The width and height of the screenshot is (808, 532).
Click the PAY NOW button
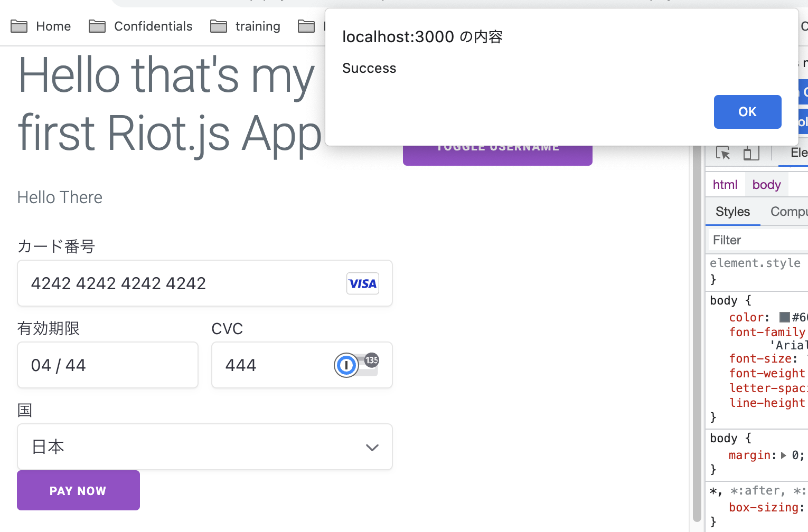pyautogui.click(x=78, y=490)
